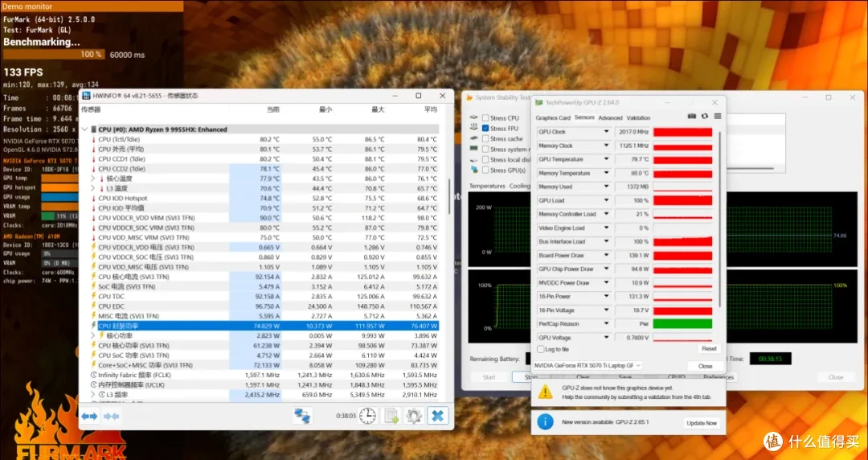Screen dimensions: 868x460
Task: Enable the Stress GPU(s) checkbox
Action: (x=485, y=170)
